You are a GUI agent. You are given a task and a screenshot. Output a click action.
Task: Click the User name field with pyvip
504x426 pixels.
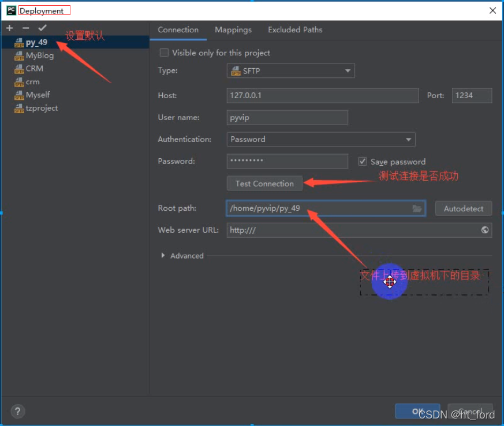(x=287, y=118)
